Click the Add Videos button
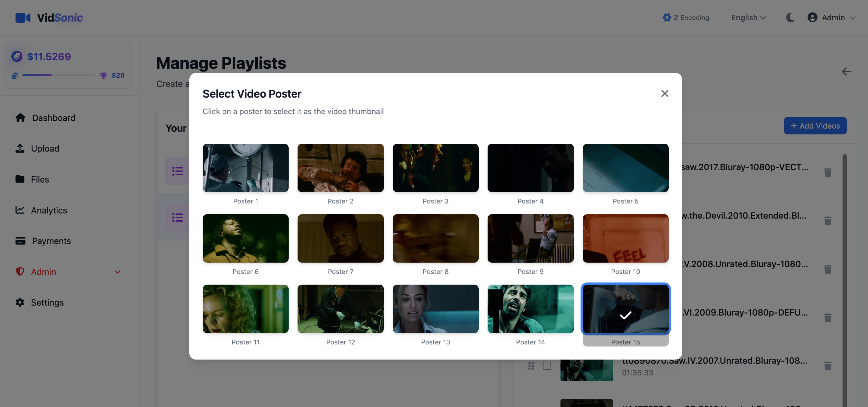This screenshot has height=407, width=868. click(815, 126)
